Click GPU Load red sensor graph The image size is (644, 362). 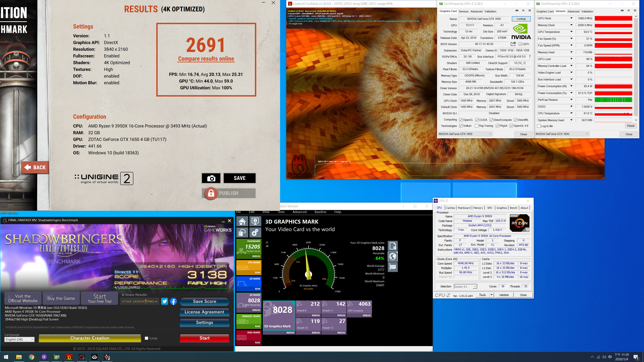(613, 59)
